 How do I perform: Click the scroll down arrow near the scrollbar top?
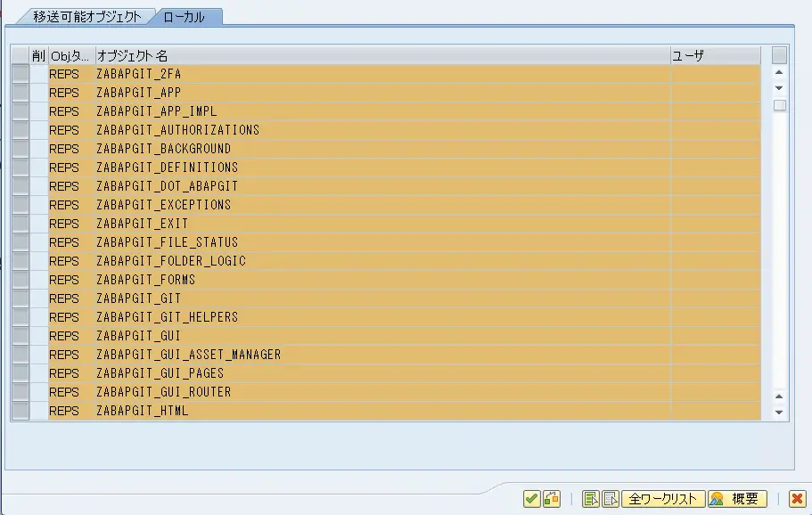click(x=779, y=88)
